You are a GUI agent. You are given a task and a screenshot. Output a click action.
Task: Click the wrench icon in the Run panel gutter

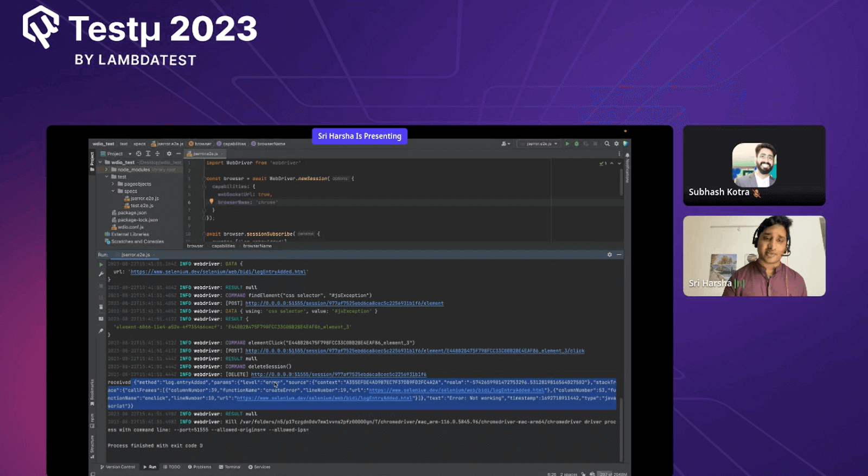click(x=101, y=275)
